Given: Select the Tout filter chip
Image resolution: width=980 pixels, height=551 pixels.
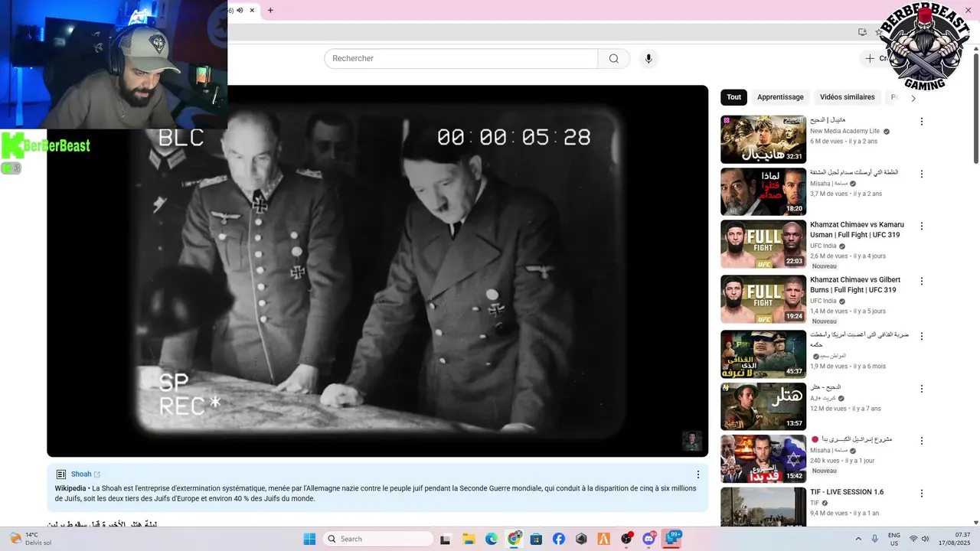Looking at the screenshot, I should 734,97.
